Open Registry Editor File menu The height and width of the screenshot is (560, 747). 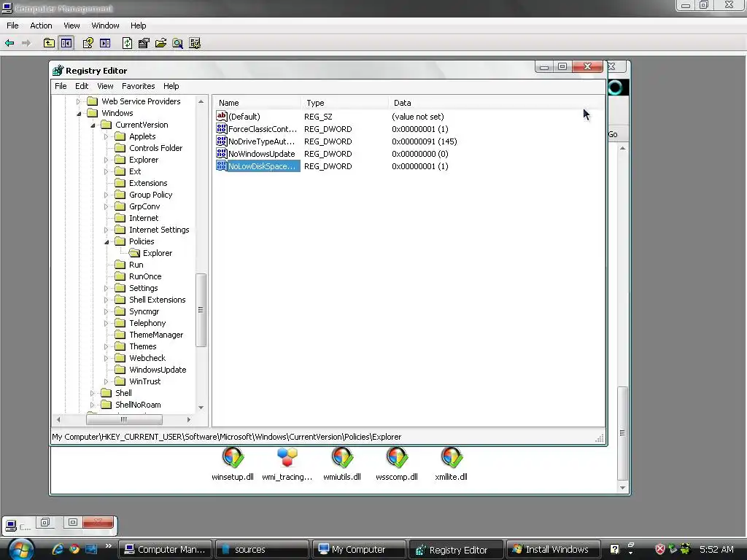tap(61, 86)
